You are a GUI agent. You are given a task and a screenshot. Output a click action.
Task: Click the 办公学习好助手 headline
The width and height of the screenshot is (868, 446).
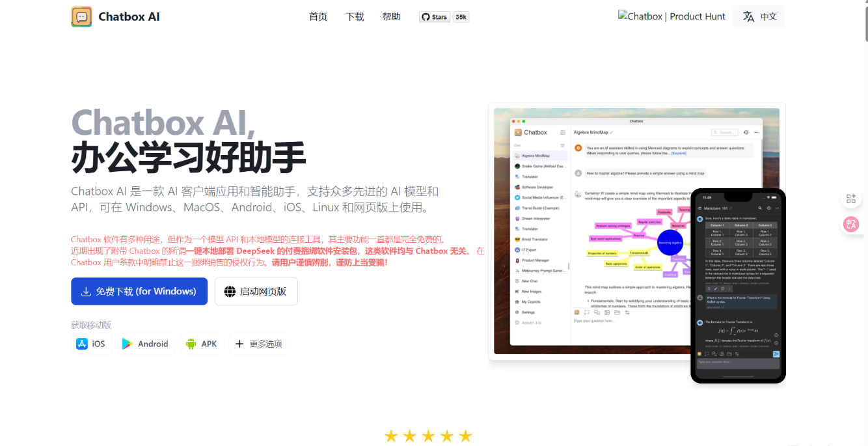(189, 157)
